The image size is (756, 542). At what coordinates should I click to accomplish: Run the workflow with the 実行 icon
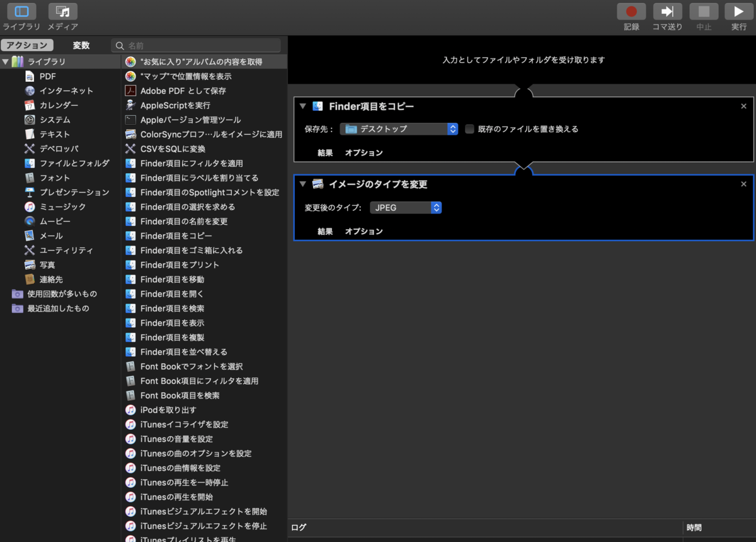coord(738,11)
